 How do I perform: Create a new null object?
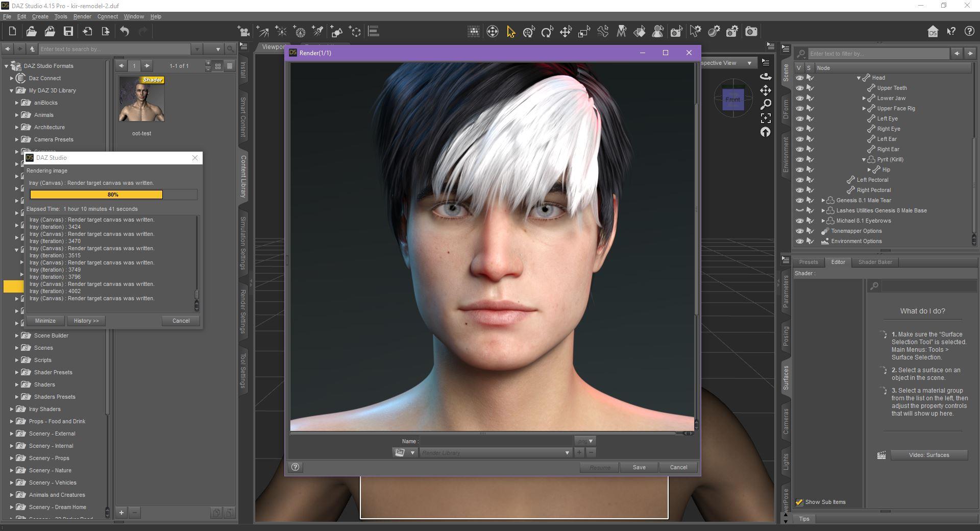[356, 32]
